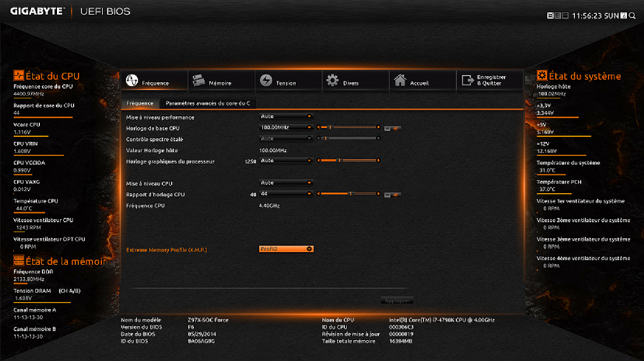Screen dimensions: 644x361
Task: Click the total memory value 16384MB
Action: coord(401,341)
